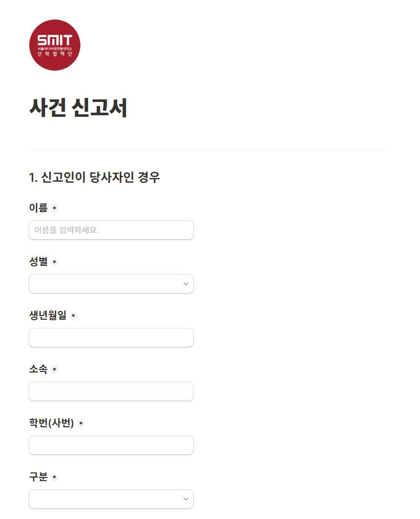Click into the 소속 input field

tap(111, 391)
